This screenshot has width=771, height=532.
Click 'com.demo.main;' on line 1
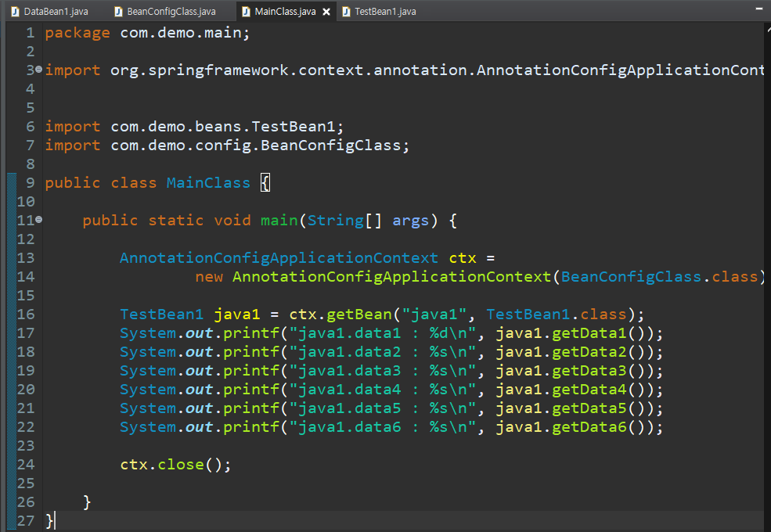tap(186, 33)
